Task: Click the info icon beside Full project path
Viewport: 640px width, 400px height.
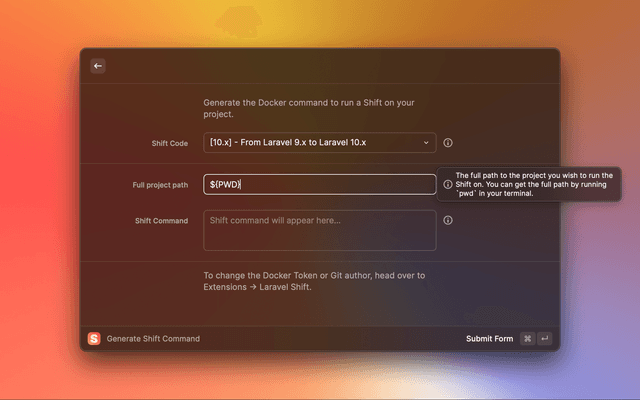Action: (x=447, y=185)
